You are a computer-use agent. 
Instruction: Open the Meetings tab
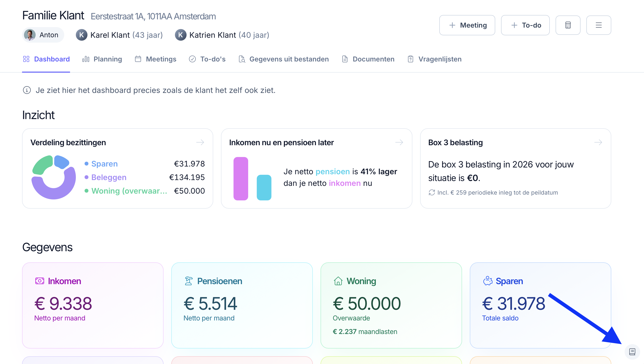click(x=155, y=59)
